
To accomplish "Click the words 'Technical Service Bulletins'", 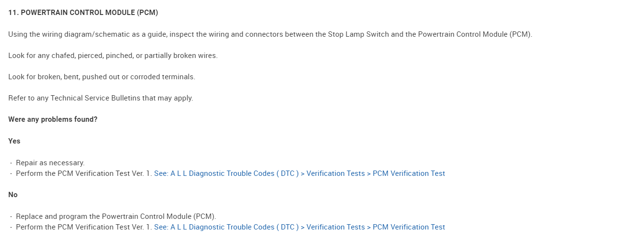I will (95, 98).
